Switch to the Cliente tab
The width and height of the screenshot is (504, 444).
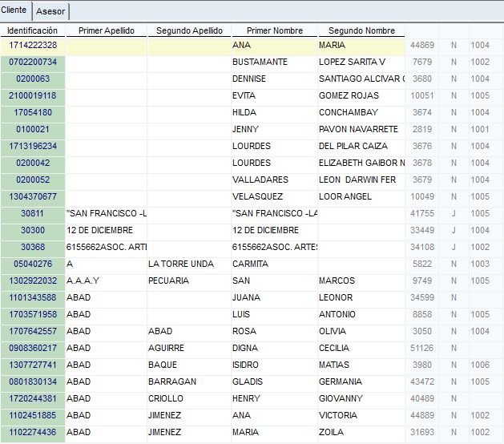tap(14, 10)
